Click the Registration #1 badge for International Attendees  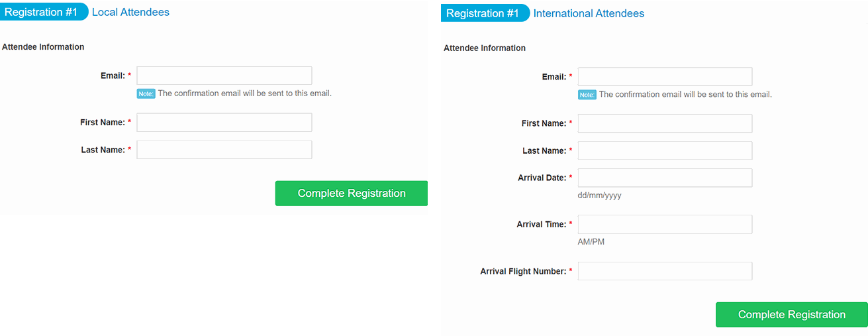(485, 13)
